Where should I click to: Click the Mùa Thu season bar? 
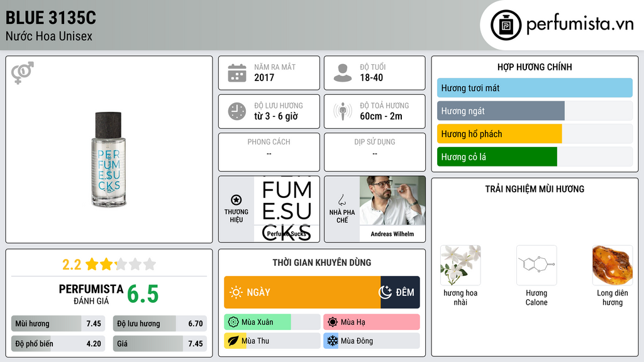click(x=272, y=341)
